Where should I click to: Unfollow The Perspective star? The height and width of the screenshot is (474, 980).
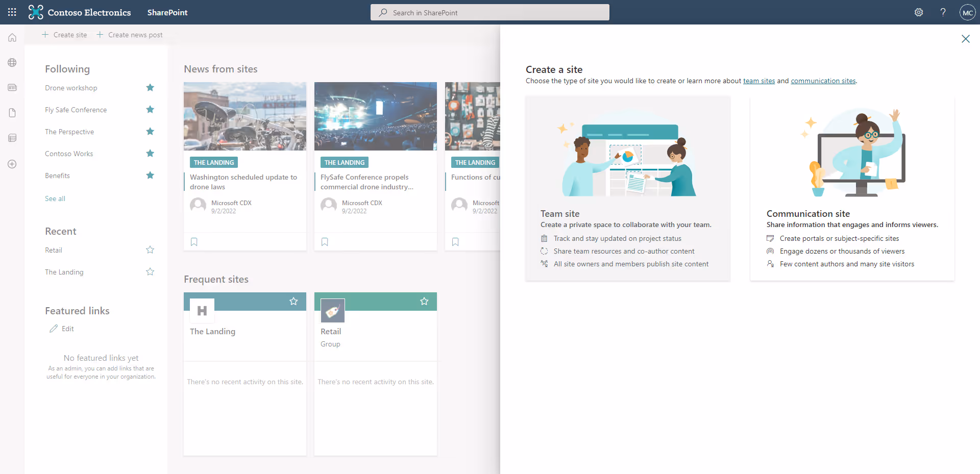(x=150, y=132)
